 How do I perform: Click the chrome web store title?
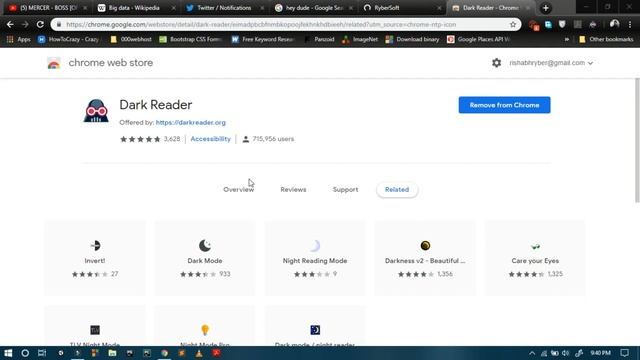(x=111, y=63)
